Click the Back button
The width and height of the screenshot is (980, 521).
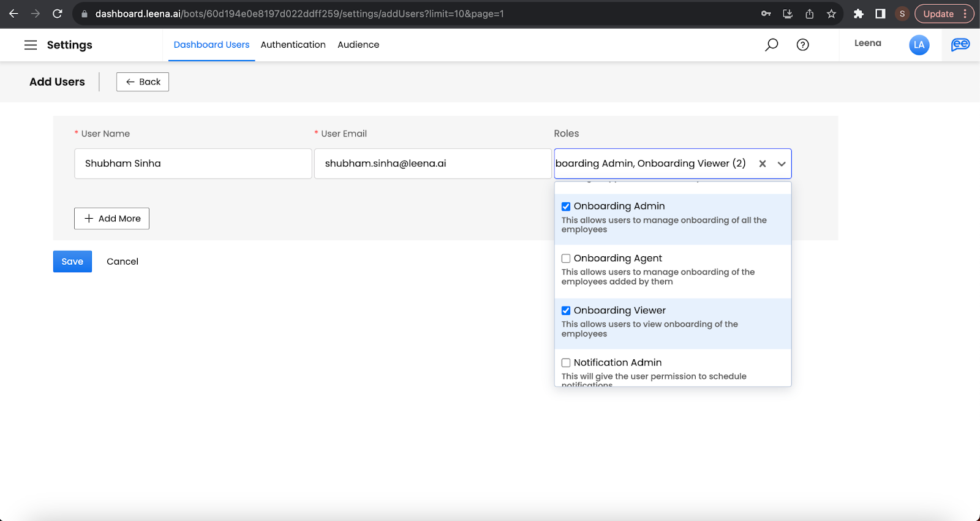143,82
